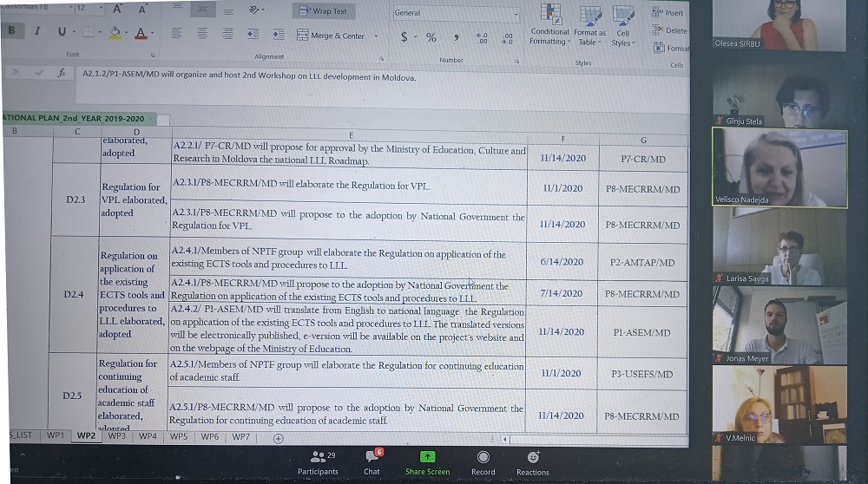This screenshot has height=484, width=868.
Task: Click the percent style icon
Action: tap(431, 37)
